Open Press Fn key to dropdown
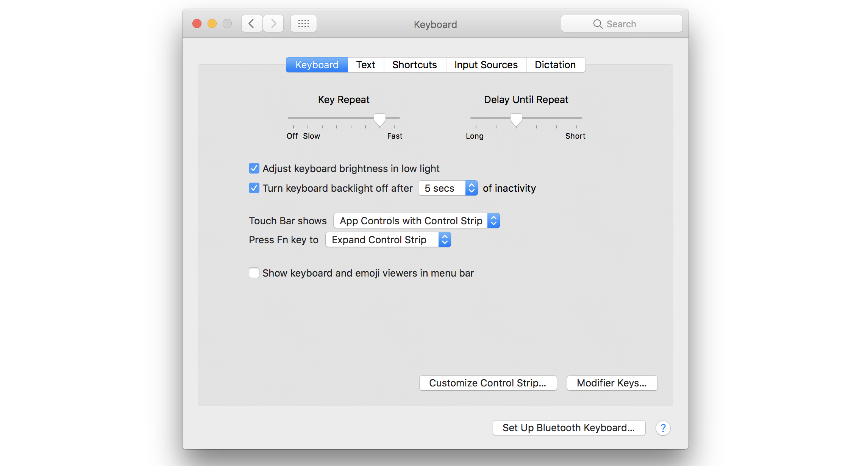 tap(388, 240)
